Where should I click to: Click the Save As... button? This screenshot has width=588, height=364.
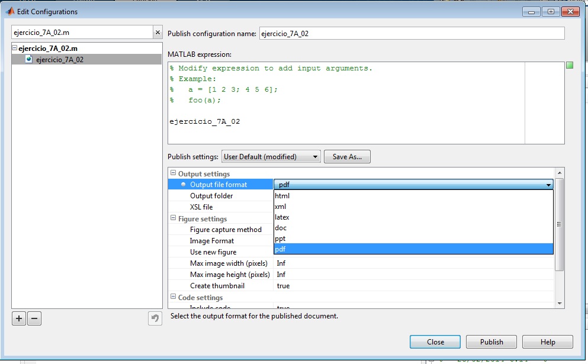click(x=347, y=157)
